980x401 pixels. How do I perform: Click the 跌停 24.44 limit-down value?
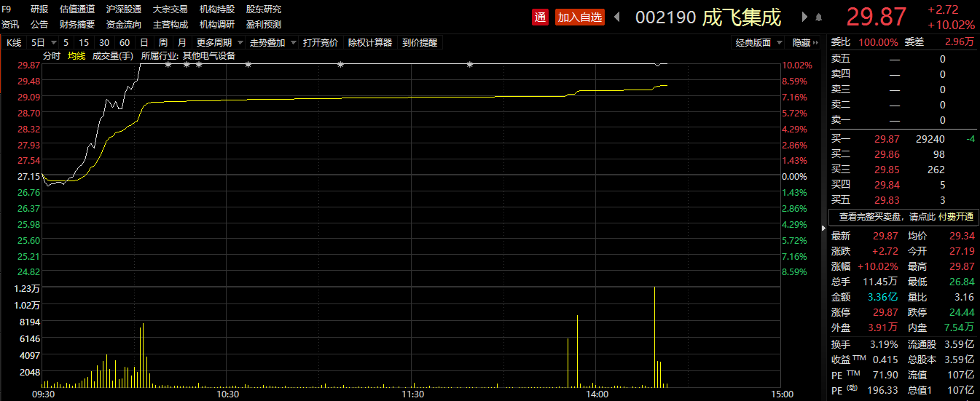(961, 312)
